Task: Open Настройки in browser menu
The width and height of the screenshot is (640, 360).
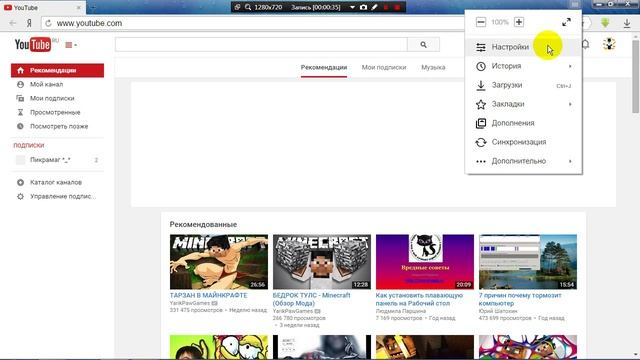Action: pyautogui.click(x=523, y=47)
